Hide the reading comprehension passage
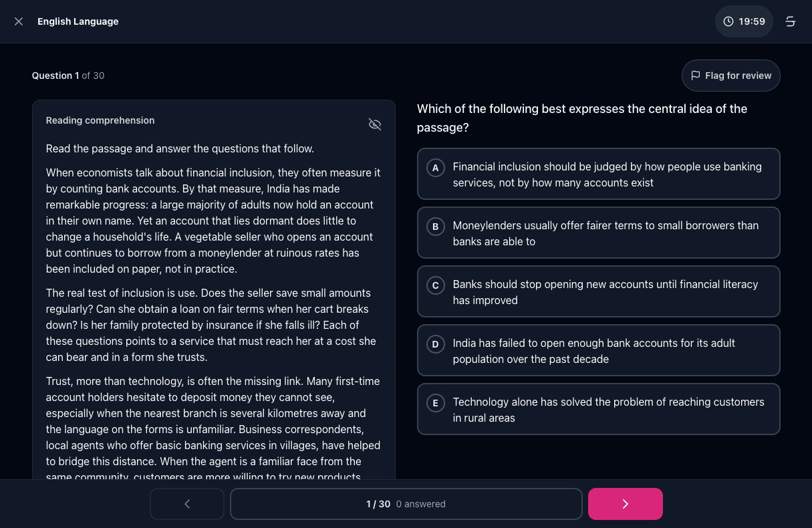This screenshot has height=528, width=812. [x=375, y=124]
